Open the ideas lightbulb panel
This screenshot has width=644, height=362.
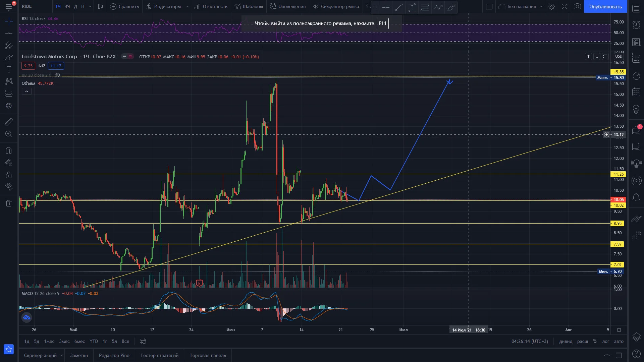point(636,109)
